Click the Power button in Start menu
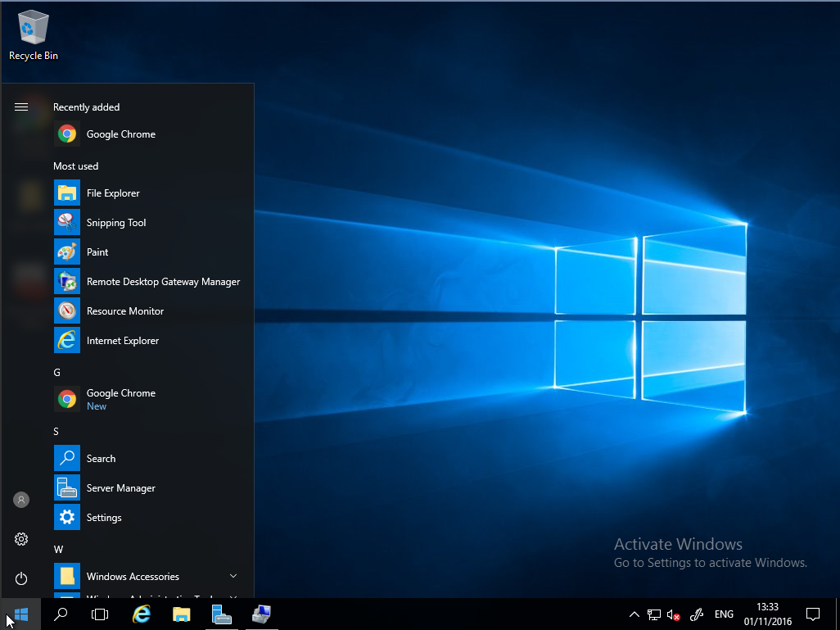The image size is (840, 630). [x=21, y=578]
